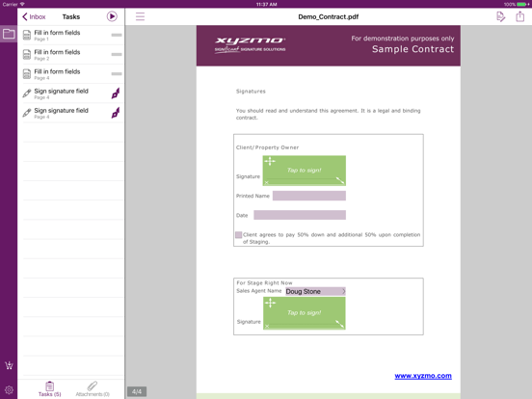Tap the pen icon of second signature task
This screenshot has height=399, width=532.
point(116,113)
